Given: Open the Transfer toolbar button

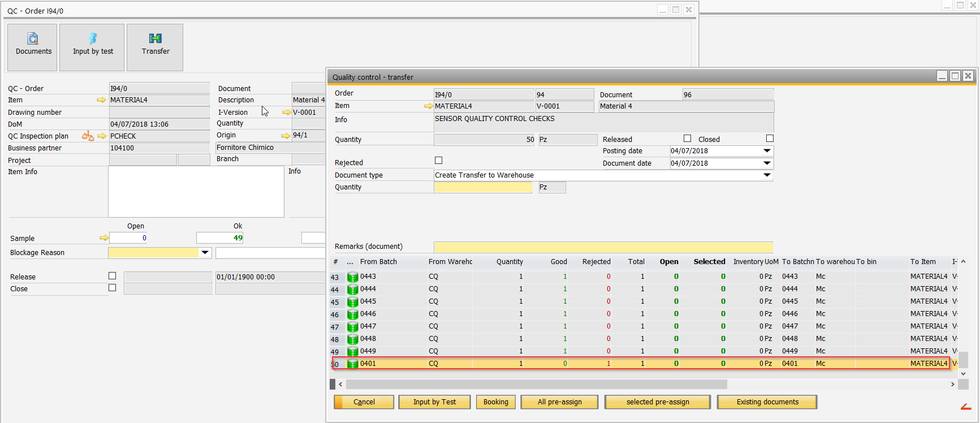Looking at the screenshot, I should coord(155,48).
